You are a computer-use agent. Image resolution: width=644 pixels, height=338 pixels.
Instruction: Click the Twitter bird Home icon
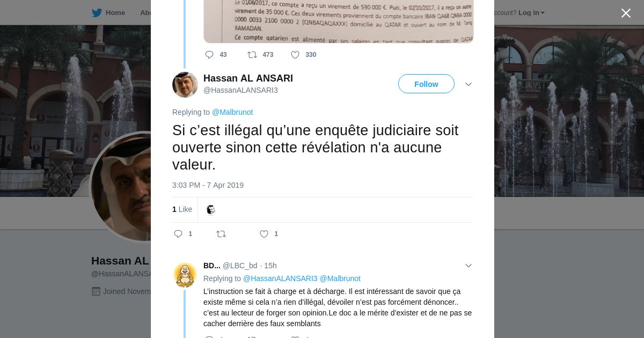click(x=97, y=12)
